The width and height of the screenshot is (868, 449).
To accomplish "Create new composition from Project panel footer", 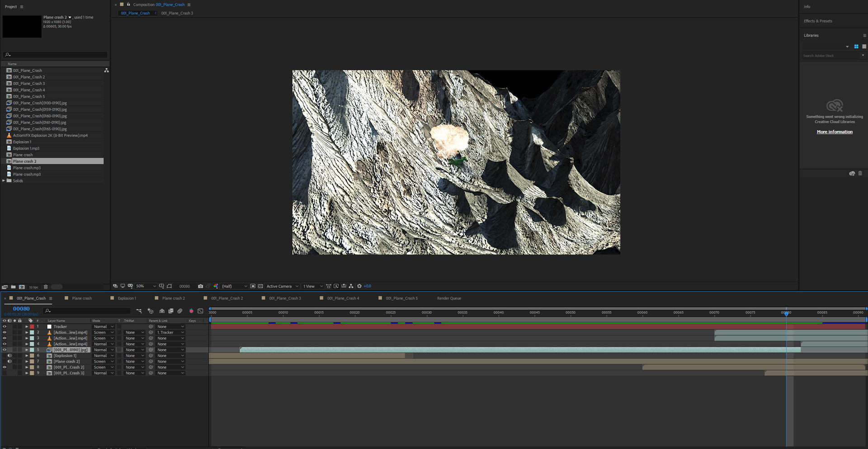I will click(22, 287).
